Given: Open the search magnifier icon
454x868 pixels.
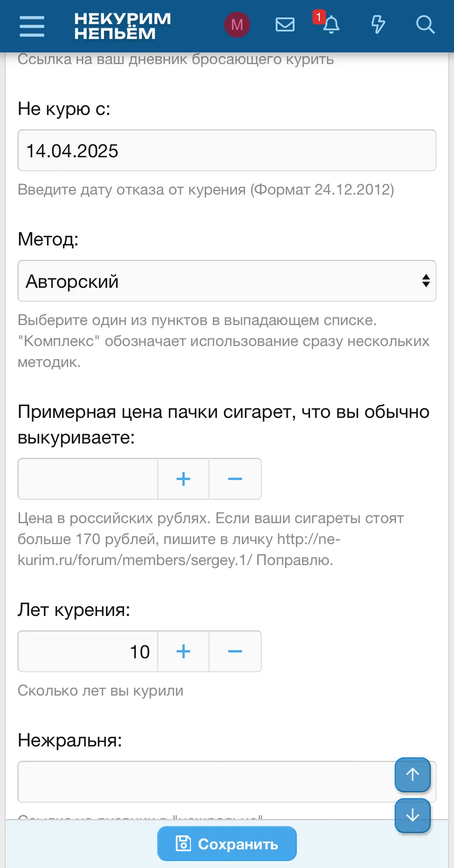Looking at the screenshot, I should 425,25.
